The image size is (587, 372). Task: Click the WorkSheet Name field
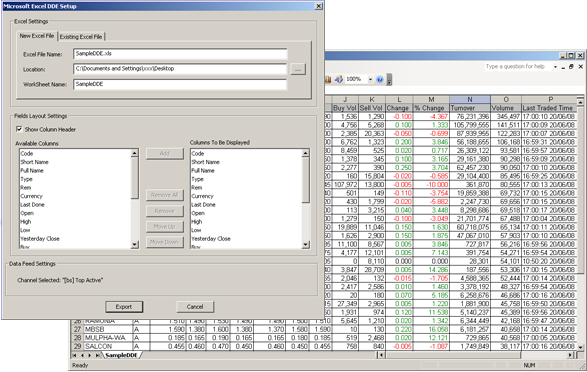click(180, 84)
